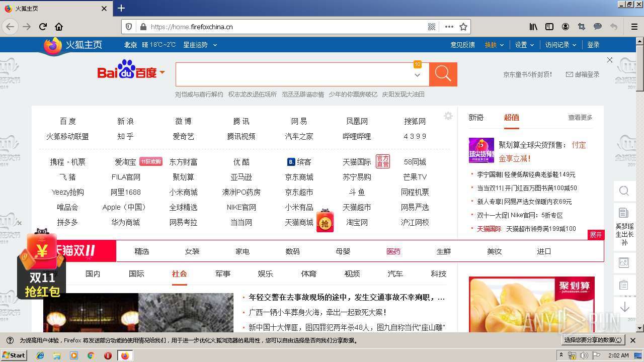The image size is (644, 362).
Task: Switch news to 国内 tab
Action: (x=93, y=274)
